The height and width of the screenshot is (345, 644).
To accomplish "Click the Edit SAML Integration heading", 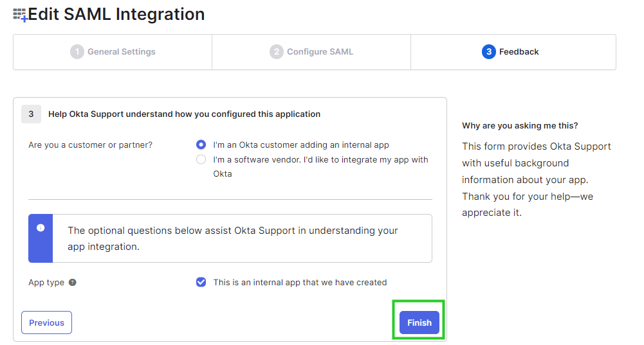I will click(x=116, y=14).
